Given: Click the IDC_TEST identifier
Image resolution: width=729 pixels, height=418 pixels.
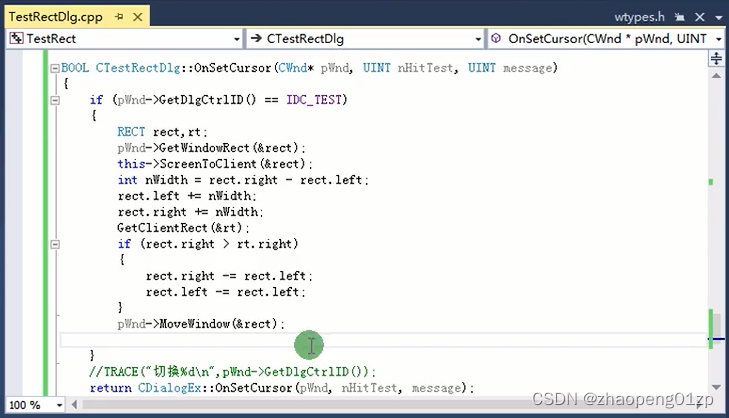Looking at the screenshot, I should pyautogui.click(x=314, y=100).
